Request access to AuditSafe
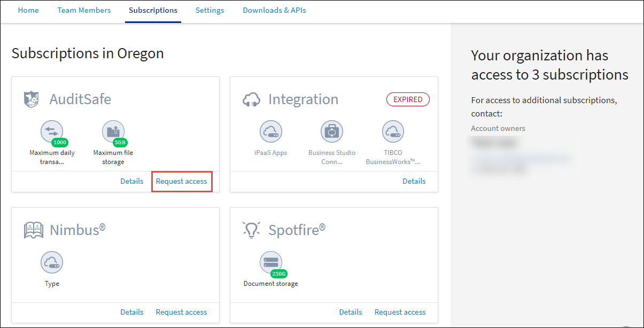This screenshot has width=644, height=328. tap(181, 181)
